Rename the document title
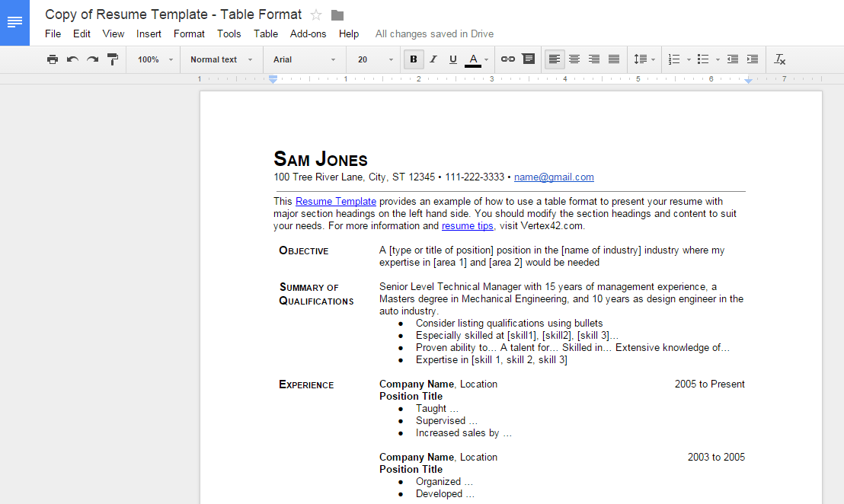Viewport: 844px width, 504px height. pyautogui.click(x=174, y=14)
